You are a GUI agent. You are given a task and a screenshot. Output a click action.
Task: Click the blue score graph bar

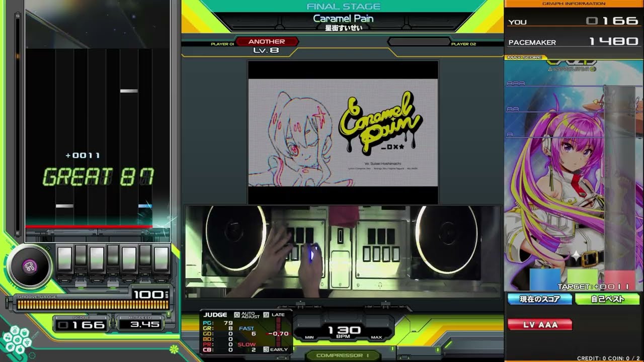(545, 280)
